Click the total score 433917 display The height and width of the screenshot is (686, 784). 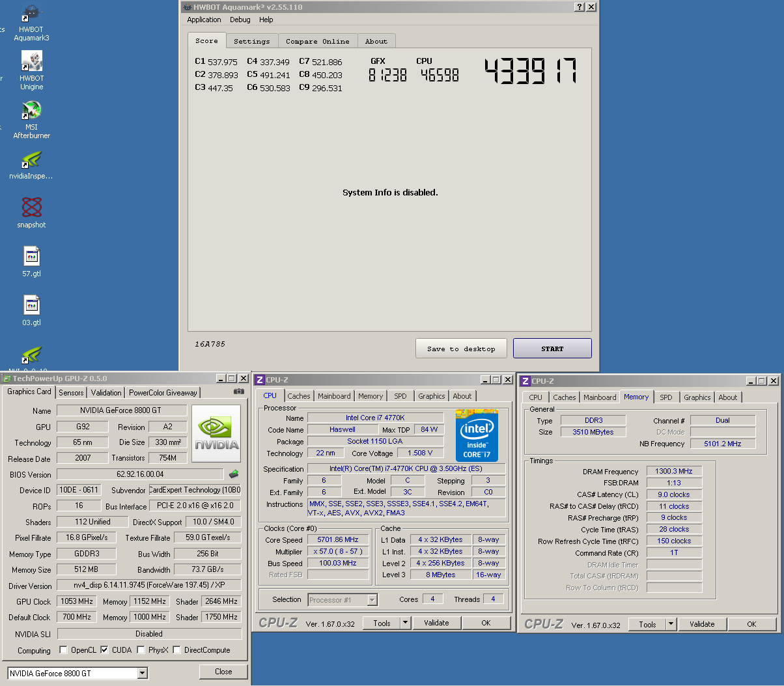531,71
